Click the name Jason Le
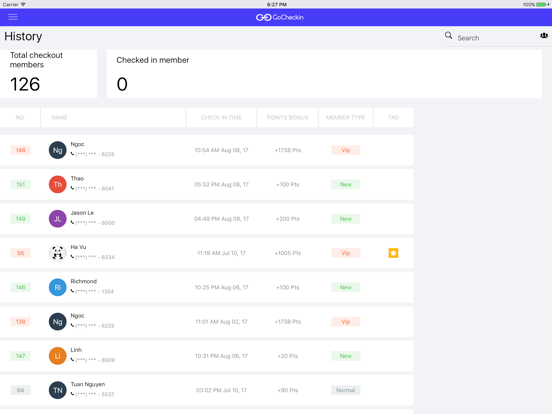The height and width of the screenshot is (414, 552). coord(82,213)
